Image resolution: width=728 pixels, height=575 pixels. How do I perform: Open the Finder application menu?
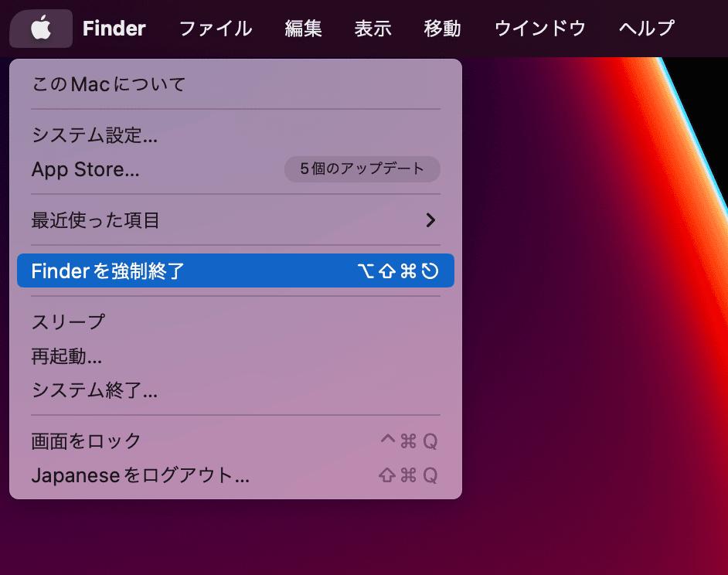tap(114, 29)
